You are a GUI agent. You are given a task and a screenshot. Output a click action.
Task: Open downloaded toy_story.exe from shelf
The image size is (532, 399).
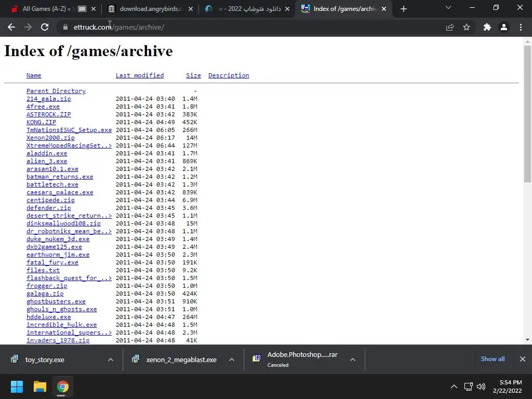(44, 360)
